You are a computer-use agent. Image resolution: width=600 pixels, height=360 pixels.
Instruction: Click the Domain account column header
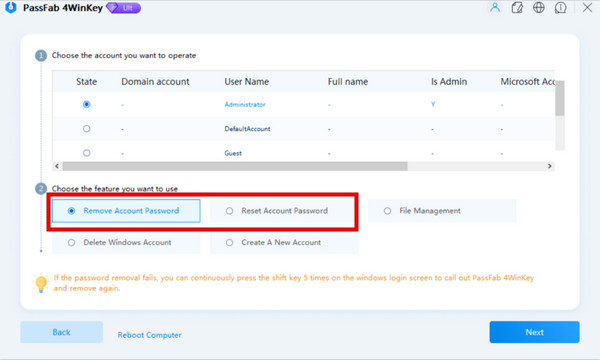click(155, 81)
